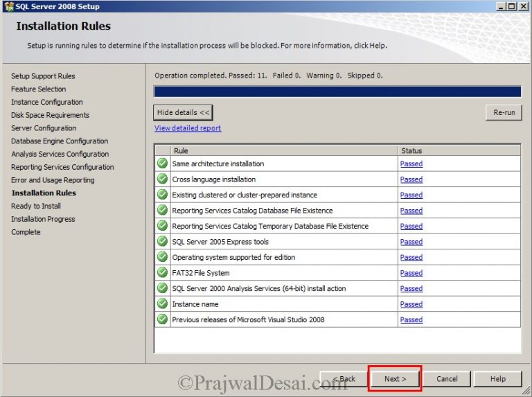This screenshot has height=397, width=532.
Task: Open Passed link for Operating system supported
Action: (411, 258)
